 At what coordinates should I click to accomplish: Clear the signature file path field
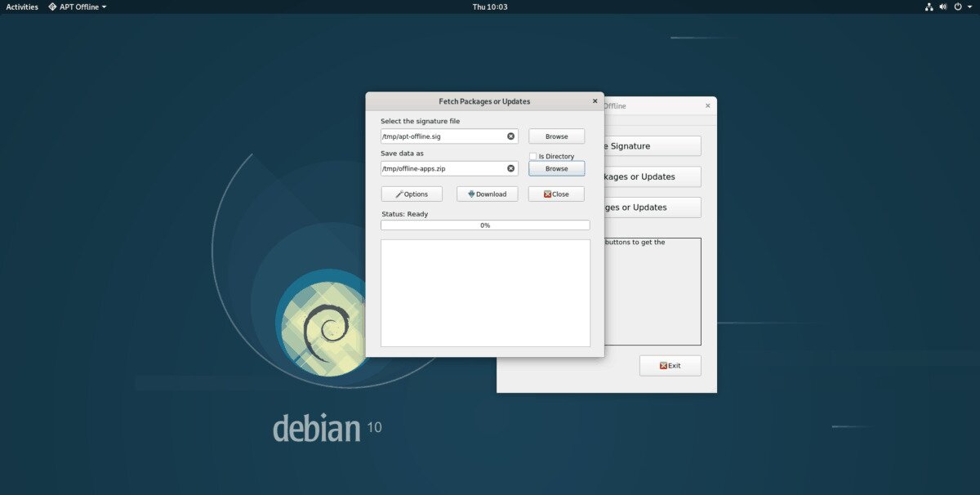click(x=511, y=136)
